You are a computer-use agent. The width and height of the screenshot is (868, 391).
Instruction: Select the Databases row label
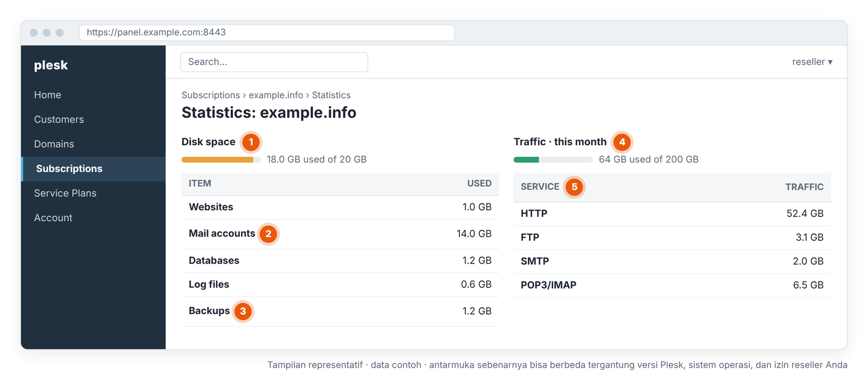tap(214, 260)
